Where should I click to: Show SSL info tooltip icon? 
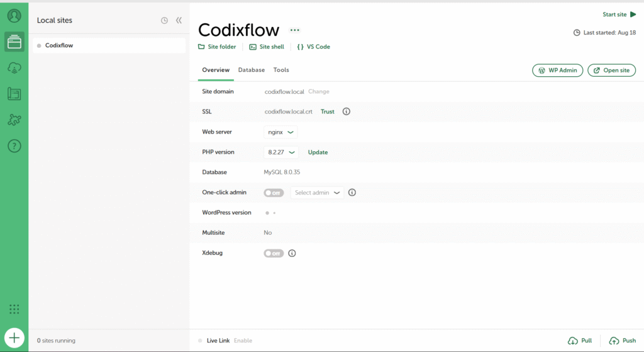347,111
